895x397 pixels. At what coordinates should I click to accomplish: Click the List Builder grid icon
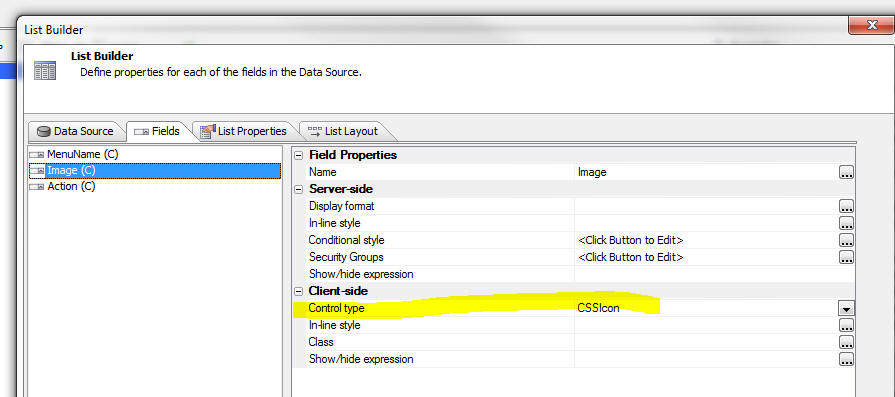45,70
